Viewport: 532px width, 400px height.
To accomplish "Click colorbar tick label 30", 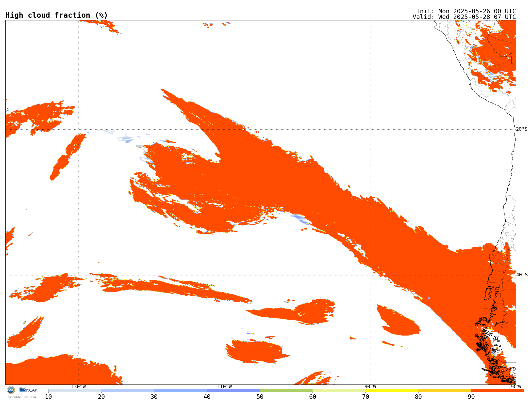I will click(154, 397).
